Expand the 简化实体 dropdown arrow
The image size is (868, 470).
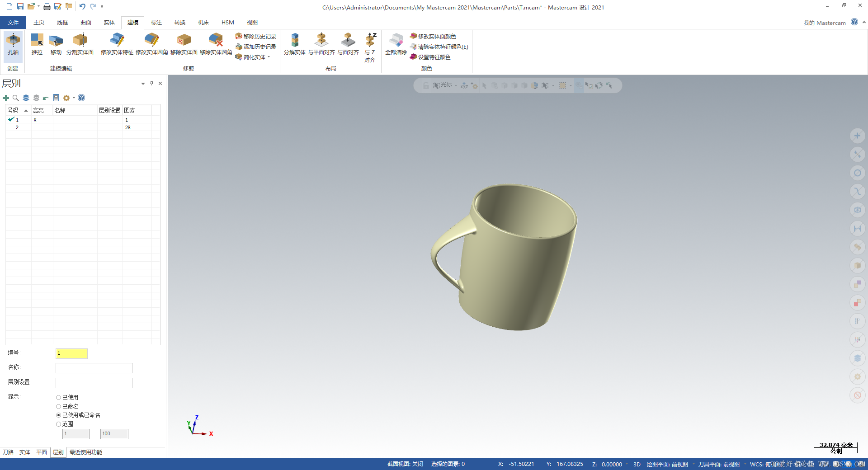[x=269, y=57]
